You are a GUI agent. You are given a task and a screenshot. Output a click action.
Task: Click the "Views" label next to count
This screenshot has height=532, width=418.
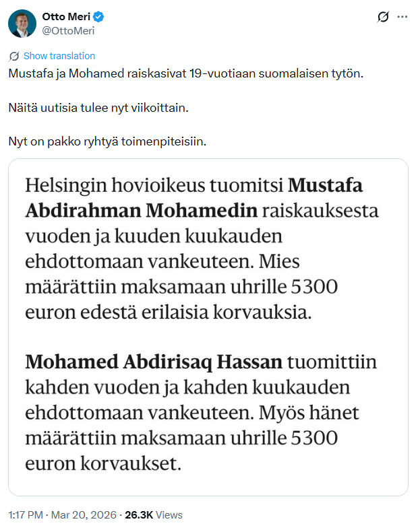169,514
